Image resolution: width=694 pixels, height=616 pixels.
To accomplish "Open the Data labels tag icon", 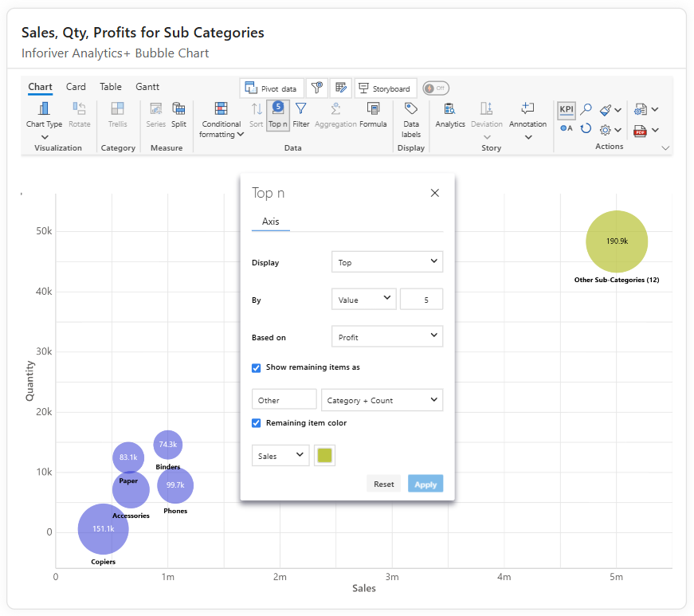I will (410, 108).
